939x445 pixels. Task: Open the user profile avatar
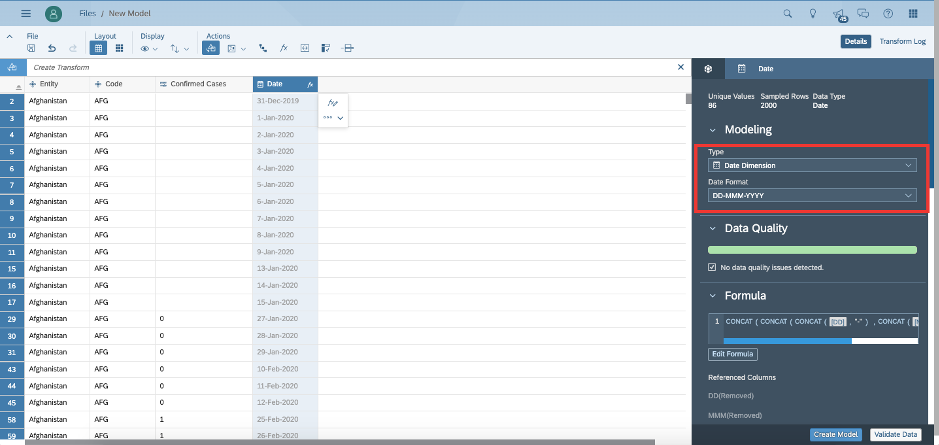(x=53, y=13)
